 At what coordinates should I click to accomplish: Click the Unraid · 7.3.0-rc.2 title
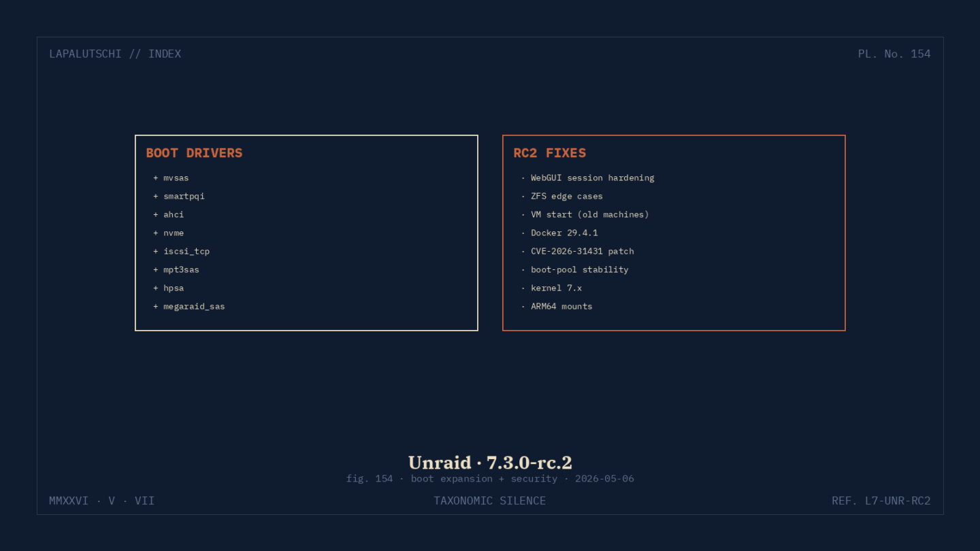coord(490,463)
